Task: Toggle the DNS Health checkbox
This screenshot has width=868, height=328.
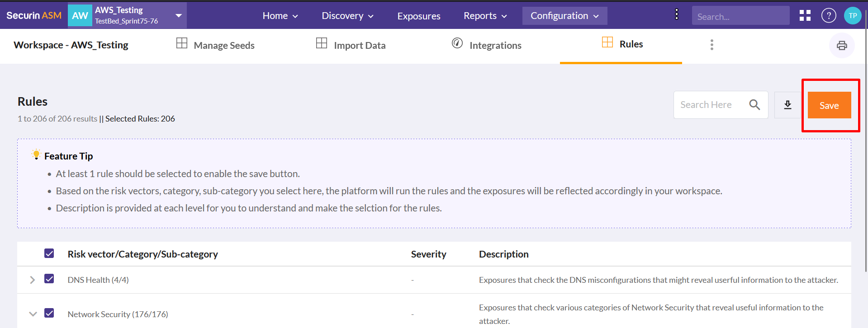Action: 49,279
